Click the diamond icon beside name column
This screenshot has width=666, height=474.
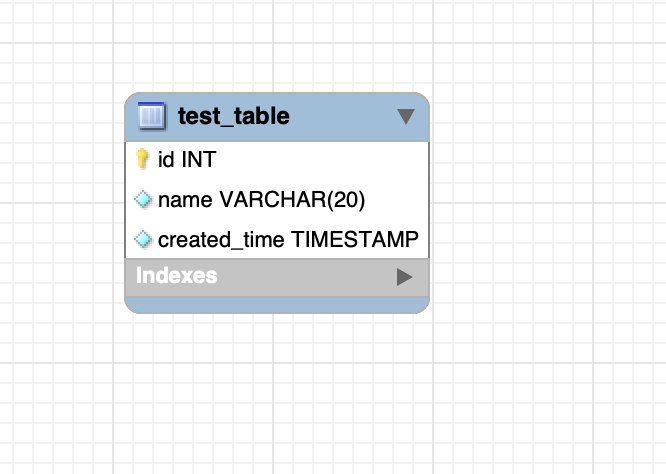(143, 199)
